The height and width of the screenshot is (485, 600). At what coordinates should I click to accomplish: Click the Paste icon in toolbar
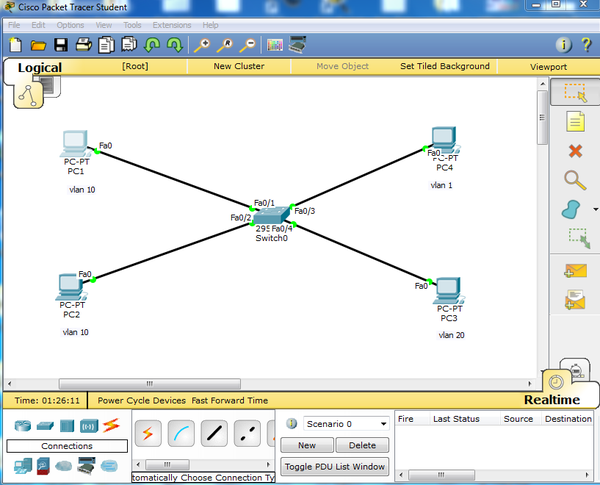coord(129,44)
